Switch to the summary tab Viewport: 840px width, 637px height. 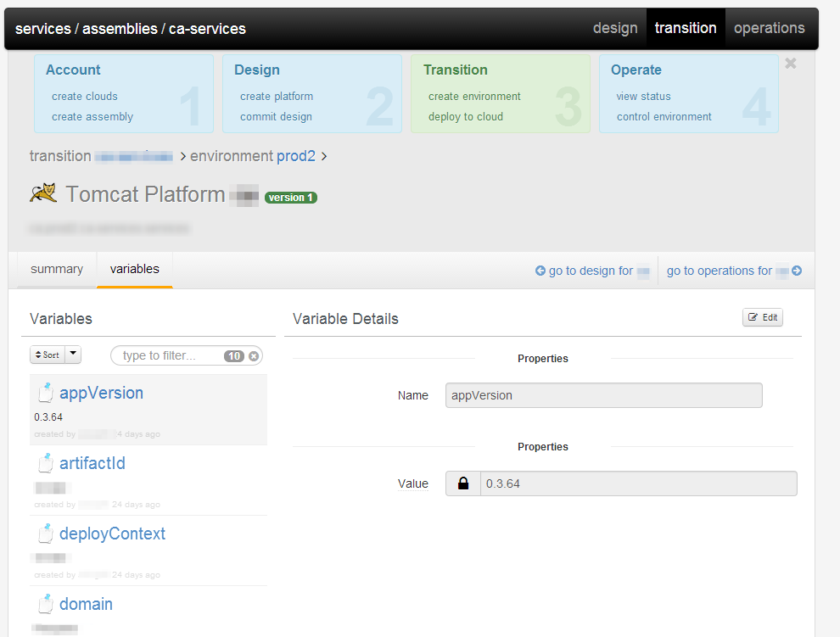(x=57, y=269)
